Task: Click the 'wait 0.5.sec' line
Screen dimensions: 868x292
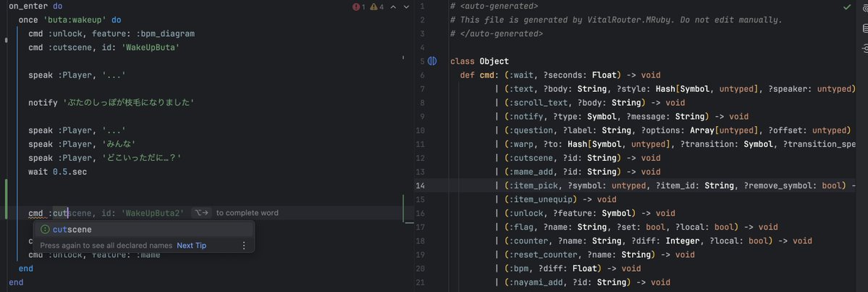Action: click(58, 172)
